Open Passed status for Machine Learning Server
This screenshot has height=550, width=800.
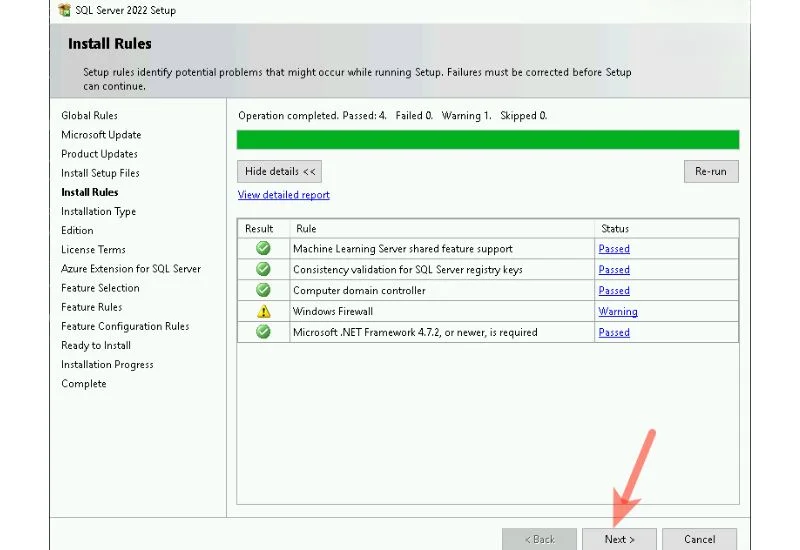pos(614,249)
